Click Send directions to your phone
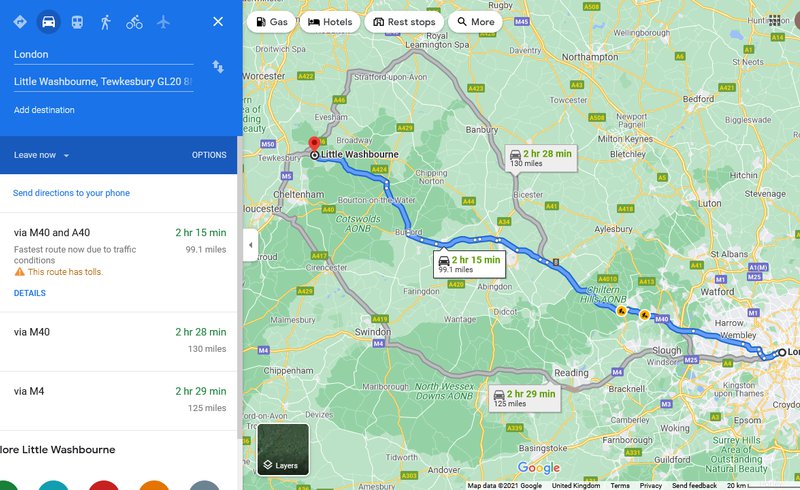 [x=71, y=193]
